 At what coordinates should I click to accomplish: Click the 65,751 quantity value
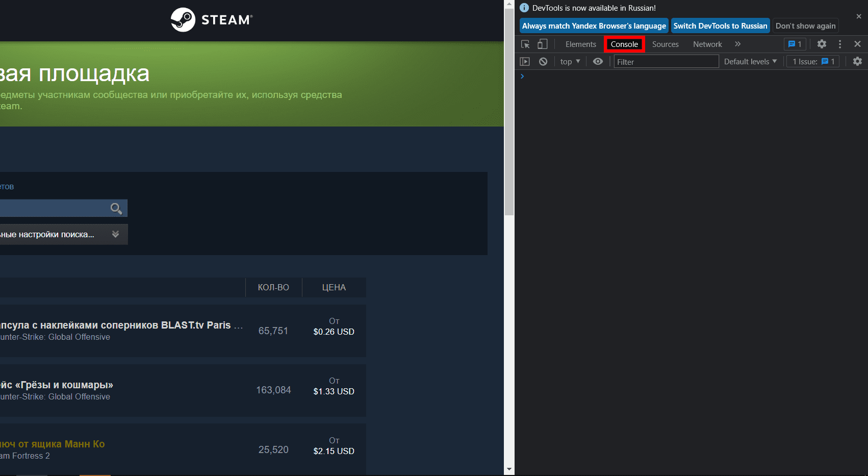pyautogui.click(x=273, y=331)
